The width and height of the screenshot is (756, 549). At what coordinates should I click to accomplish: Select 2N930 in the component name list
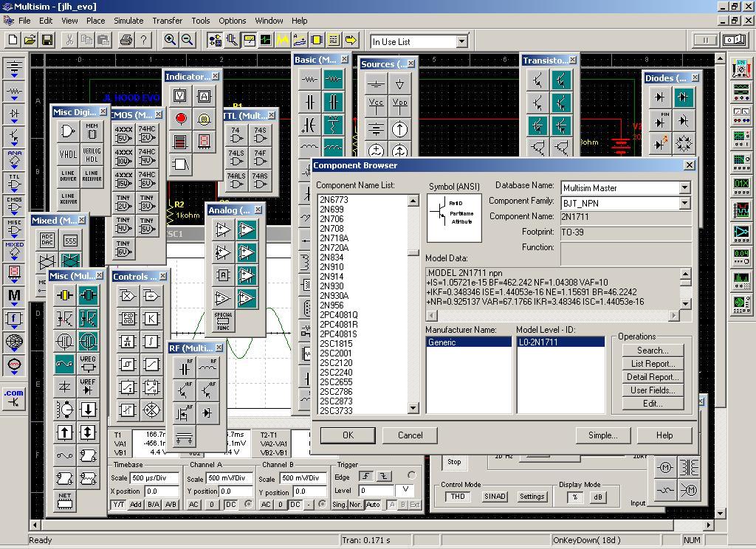[x=331, y=286]
